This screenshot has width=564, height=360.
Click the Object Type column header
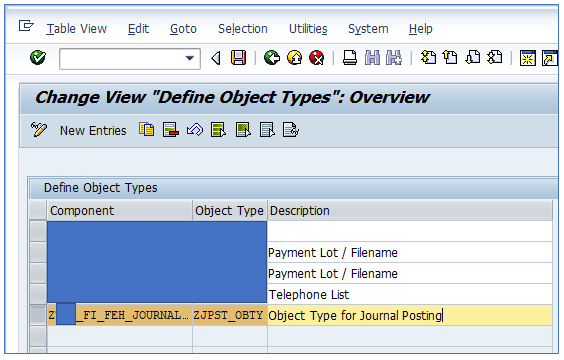coord(229,210)
